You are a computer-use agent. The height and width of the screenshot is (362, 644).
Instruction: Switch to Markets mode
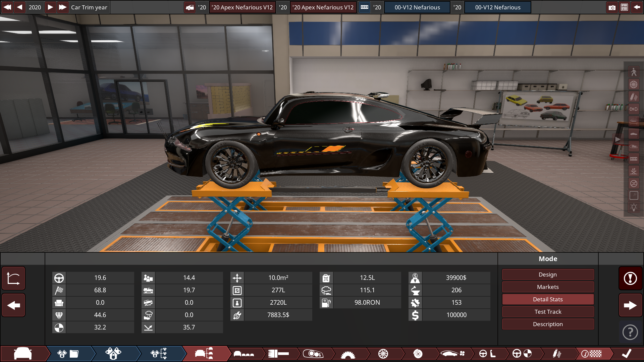click(548, 287)
